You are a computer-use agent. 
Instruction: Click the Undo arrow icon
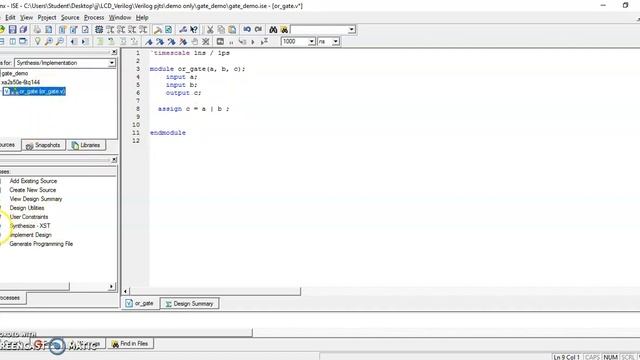(247, 29)
